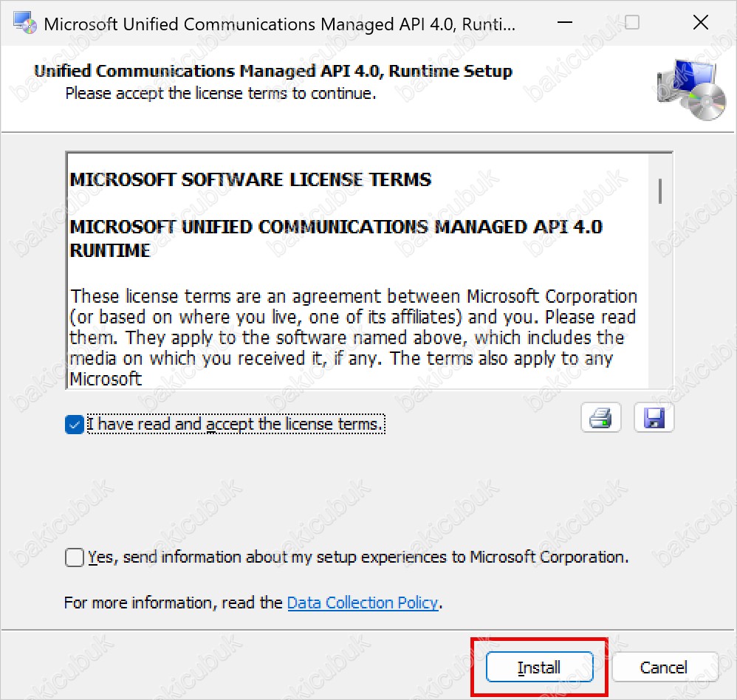Open the Data Collection Policy link
This screenshot has height=700, width=737.
point(363,603)
